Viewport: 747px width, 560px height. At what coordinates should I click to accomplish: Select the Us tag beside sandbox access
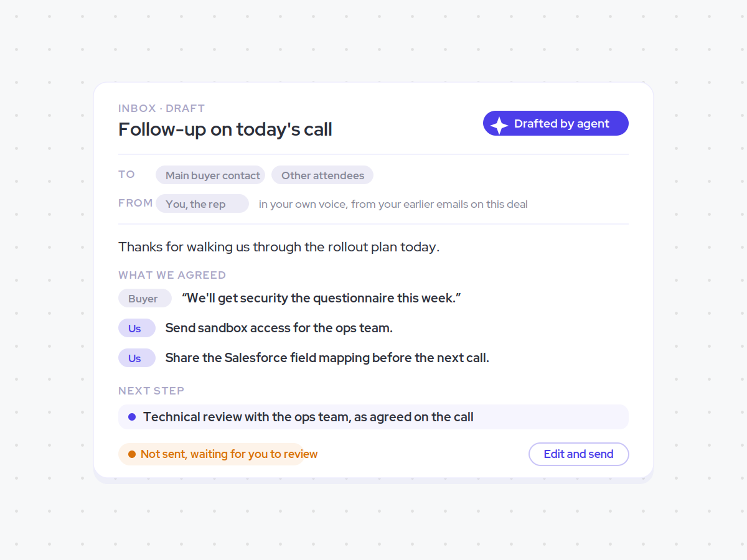click(136, 329)
